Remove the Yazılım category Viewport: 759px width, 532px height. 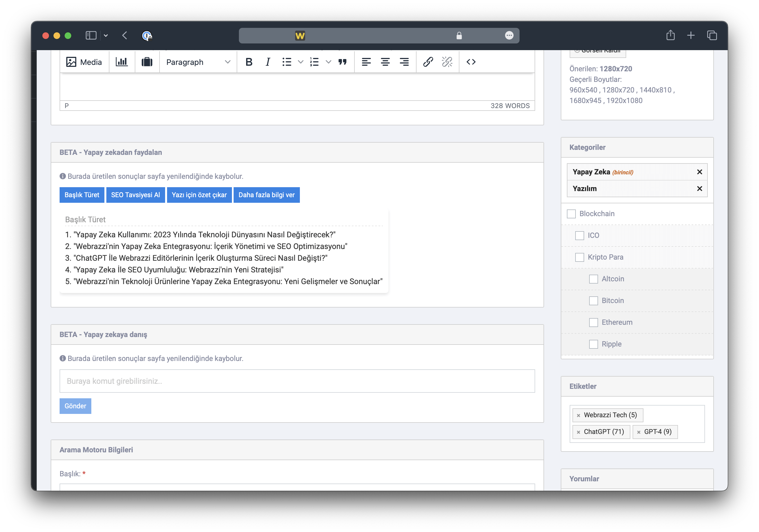tap(699, 189)
